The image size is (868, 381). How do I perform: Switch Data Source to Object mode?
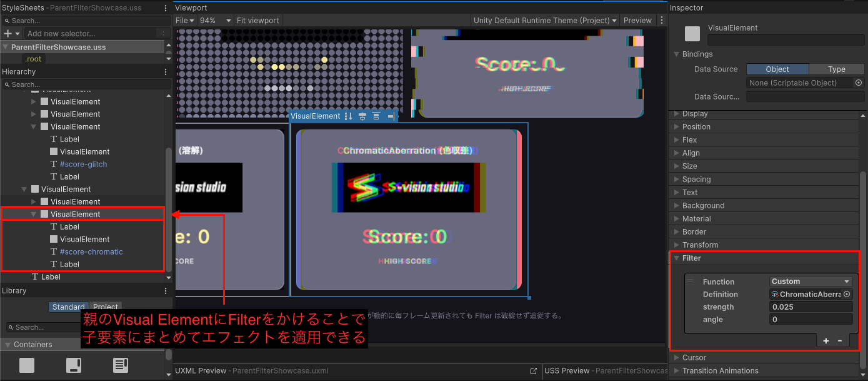coord(777,69)
